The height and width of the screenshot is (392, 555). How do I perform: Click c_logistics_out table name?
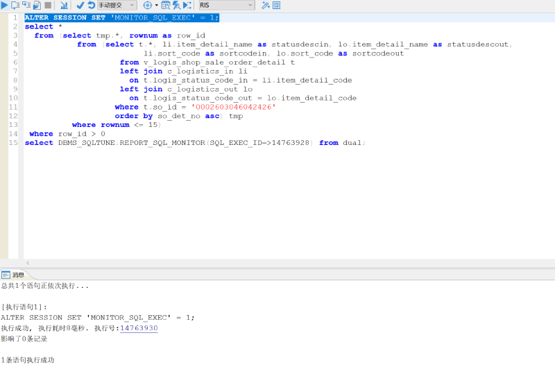pyautogui.click(x=203, y=90)
